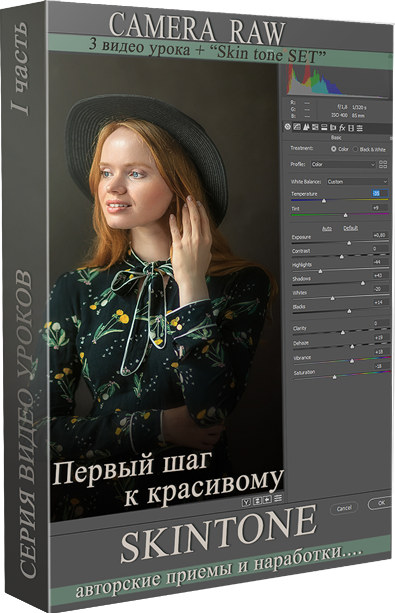This screenshot has width=395, height=613.
Task: Click the Dehaze value field showing +19
Action: click(381, 337)
